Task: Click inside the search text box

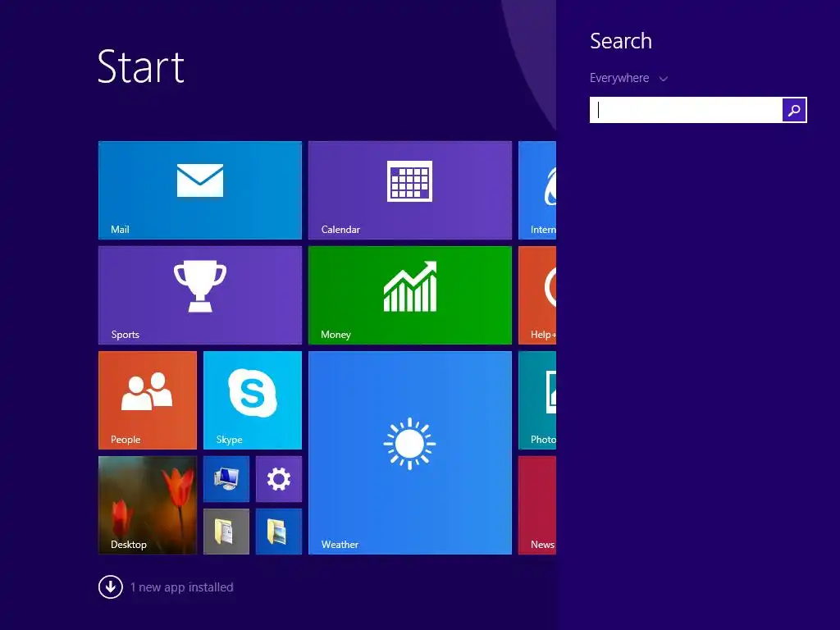Action: click(x=686, y=110)
